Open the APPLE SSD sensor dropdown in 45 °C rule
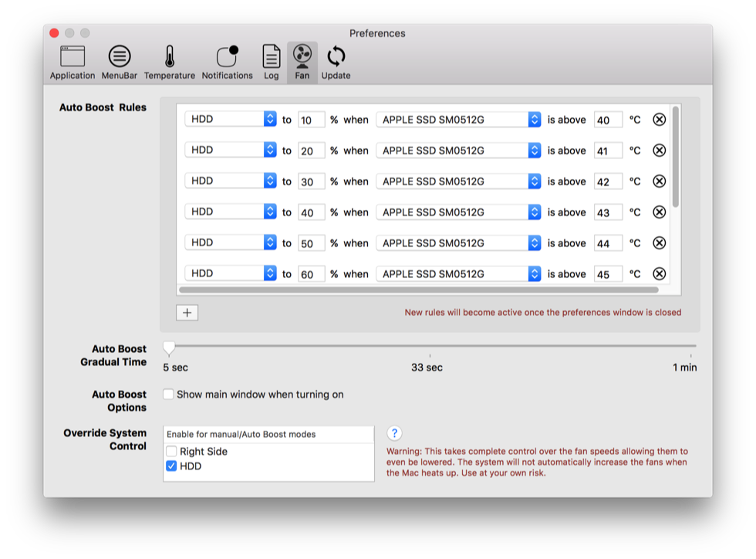756x559 pixels. (x=458, y=273)
